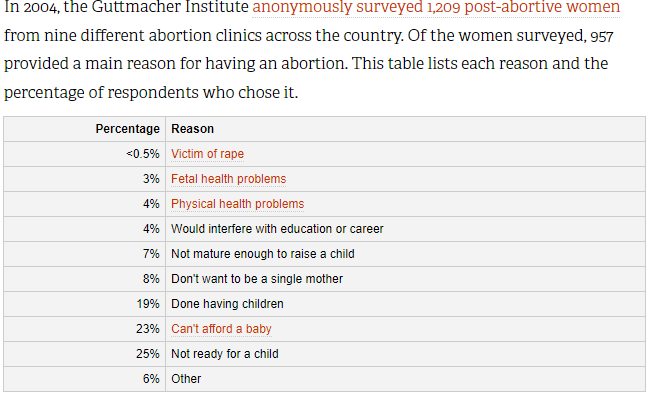
Task: Click the 6% percentage cell
Action: (x=85, y=379)
